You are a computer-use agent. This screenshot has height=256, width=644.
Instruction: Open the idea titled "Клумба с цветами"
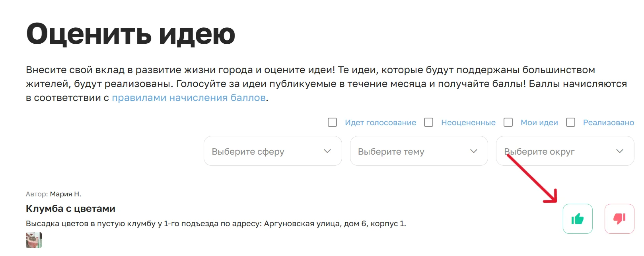[70, 209]
